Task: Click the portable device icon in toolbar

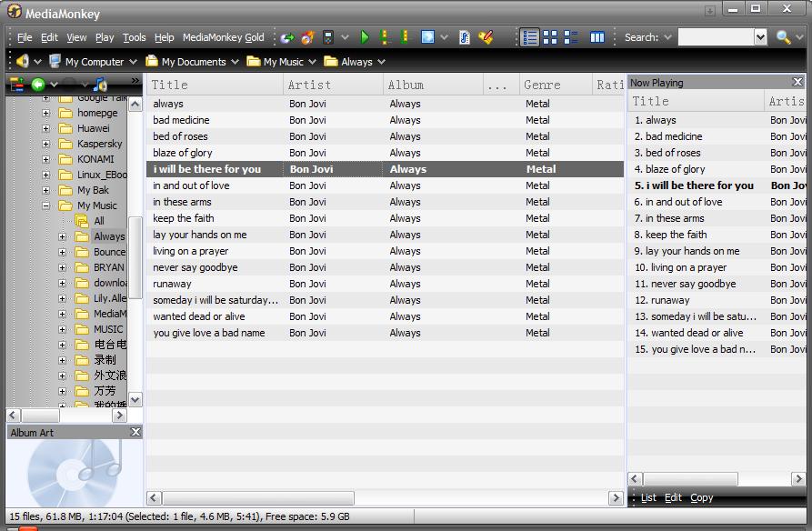Action: point(328,37)
